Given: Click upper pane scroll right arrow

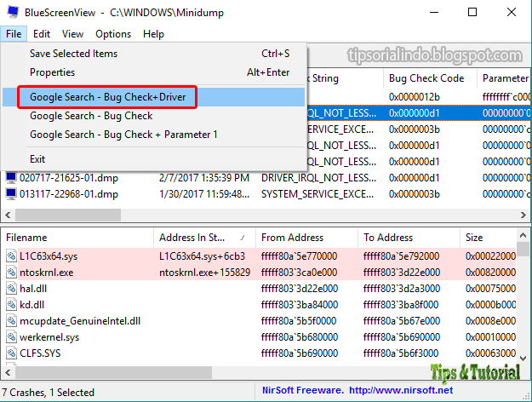Looking at the screenshot, I should click(523, 215).
